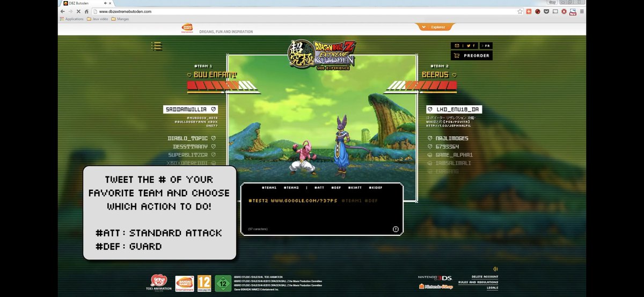Bookmark page with the star icon
The width and height of the screenshot is (644, 297).
click(x=520, y=11)
